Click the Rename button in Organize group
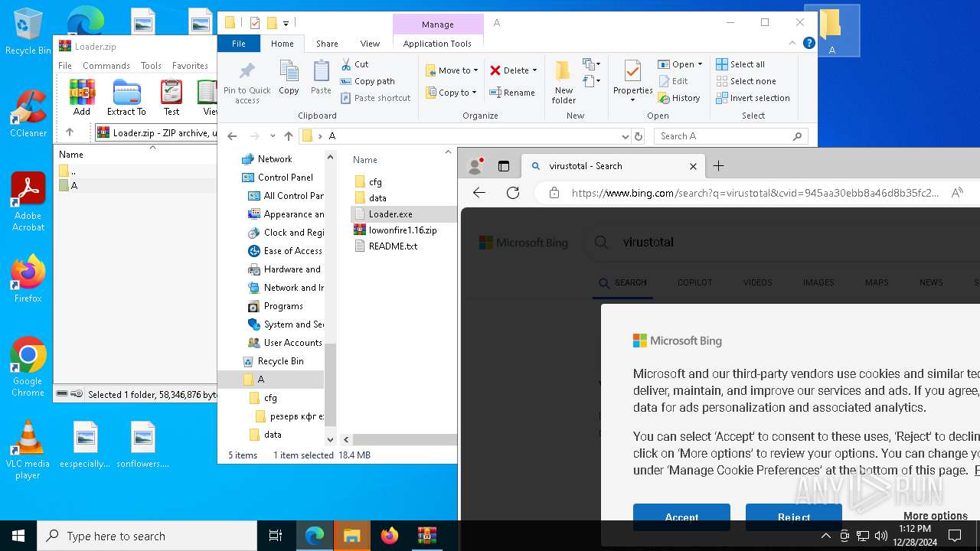Screen dimensions: 980x551 [x=512, y=93]
